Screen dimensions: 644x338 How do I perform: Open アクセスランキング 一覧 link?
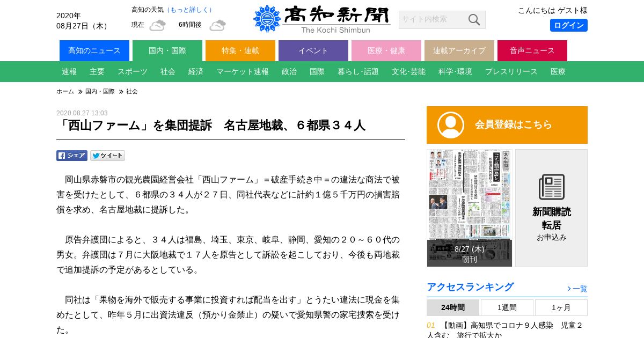tap(577, 289)
